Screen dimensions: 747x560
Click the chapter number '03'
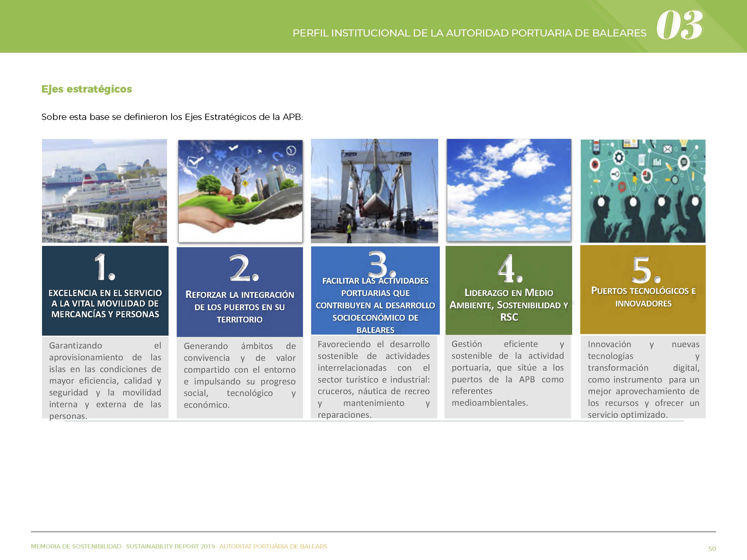click(680, 25)
